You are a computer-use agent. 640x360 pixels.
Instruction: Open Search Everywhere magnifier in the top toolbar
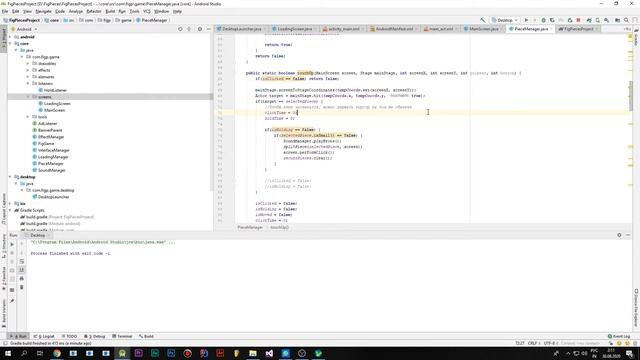(626, 20)
